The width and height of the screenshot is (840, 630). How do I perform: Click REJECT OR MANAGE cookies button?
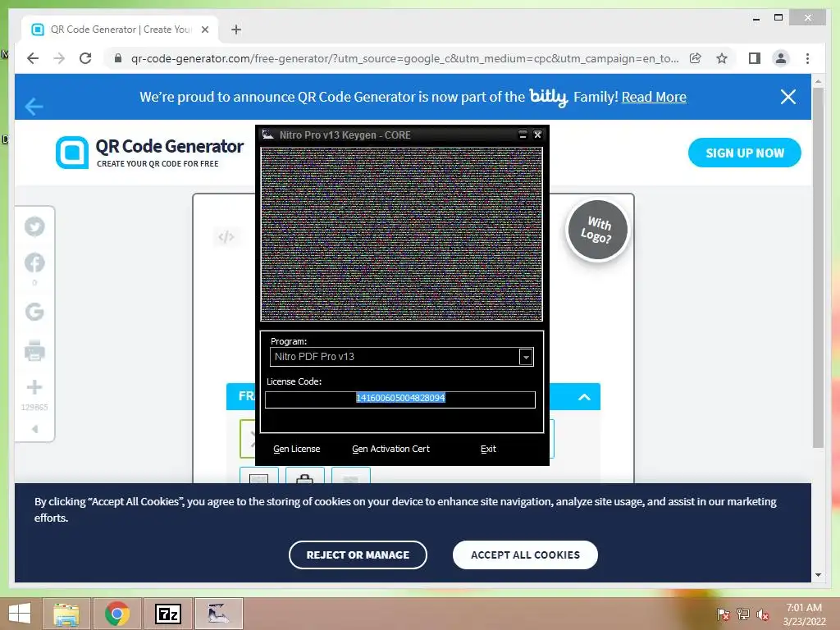(358, 555)
